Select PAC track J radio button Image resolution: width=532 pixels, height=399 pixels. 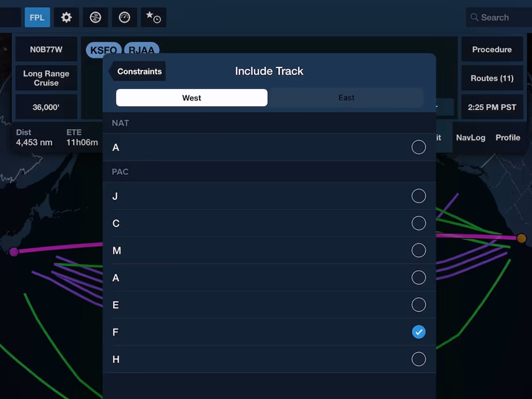(419, 196)
